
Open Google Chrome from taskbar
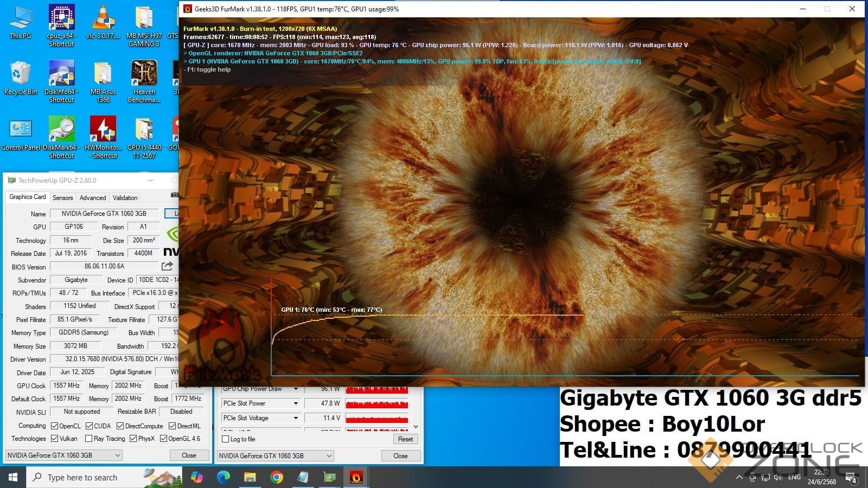(276, 477)
